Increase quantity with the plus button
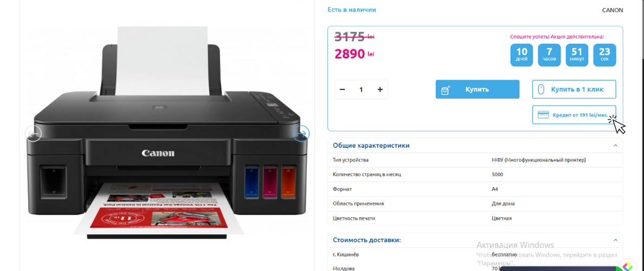644x271 pixels. click(x=380, y=89)
